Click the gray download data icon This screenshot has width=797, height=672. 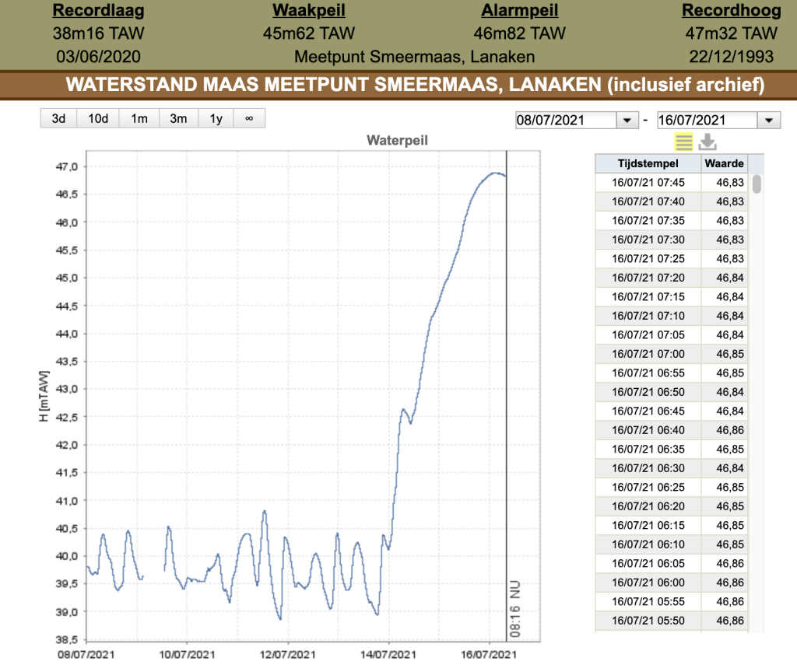click(707, 142)
